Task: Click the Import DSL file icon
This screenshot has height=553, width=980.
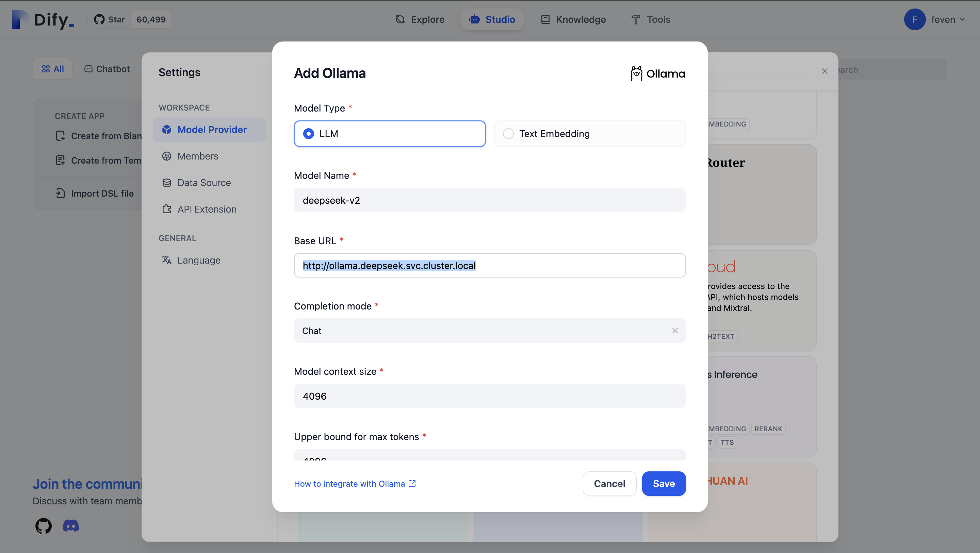Action: (x=60, y=193)
